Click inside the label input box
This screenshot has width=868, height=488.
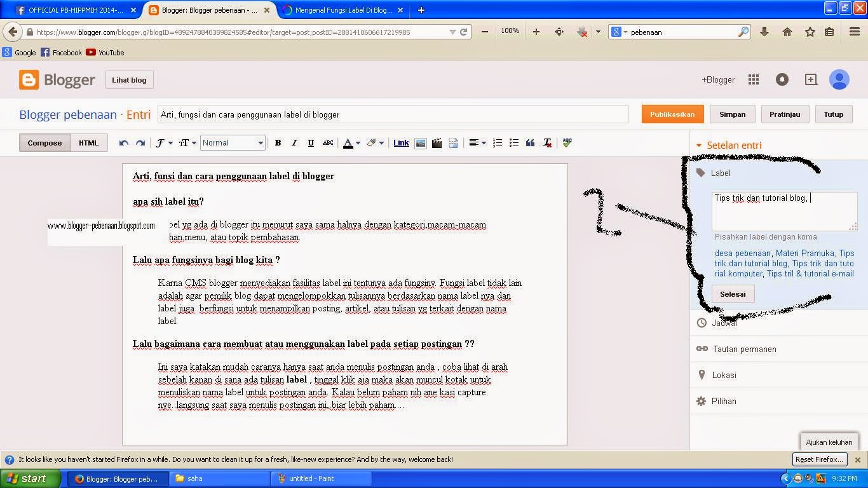(x=784, y=211)
